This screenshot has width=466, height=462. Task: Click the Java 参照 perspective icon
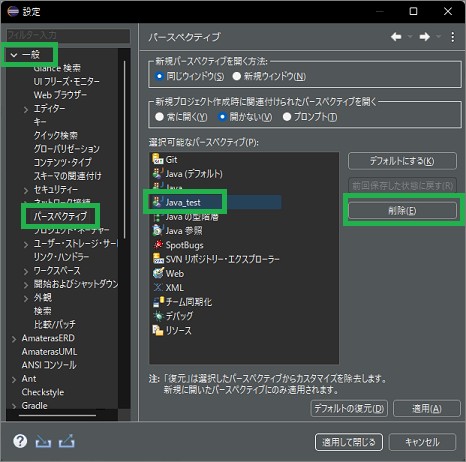pyautogui.click(x=157, y=231)
